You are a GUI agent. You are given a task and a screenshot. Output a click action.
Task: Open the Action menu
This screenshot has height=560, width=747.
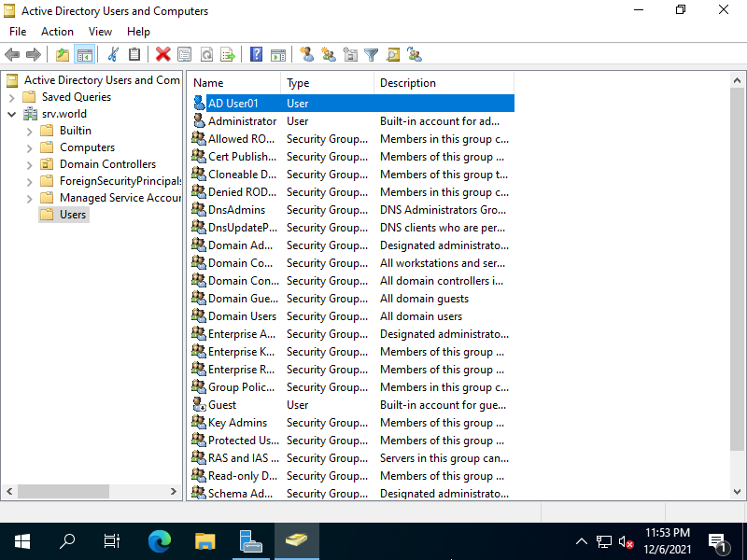click(x=57, y=31)
